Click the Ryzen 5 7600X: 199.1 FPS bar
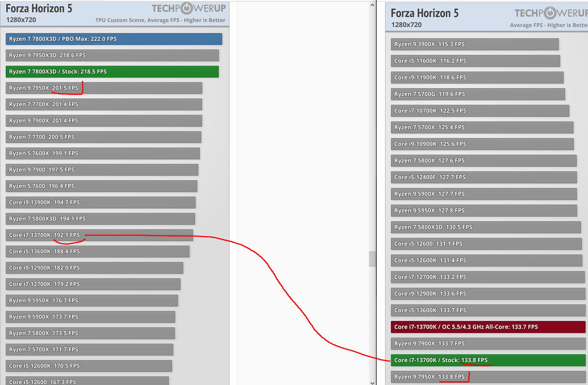588x385 pixels. click(x=103, y=153)
